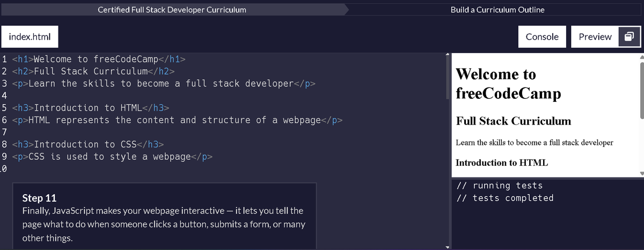This screenshot has height=250, width=644.
Task: Click '// running tests' console line
Action: pyautogui.click(x=499, y=186)
